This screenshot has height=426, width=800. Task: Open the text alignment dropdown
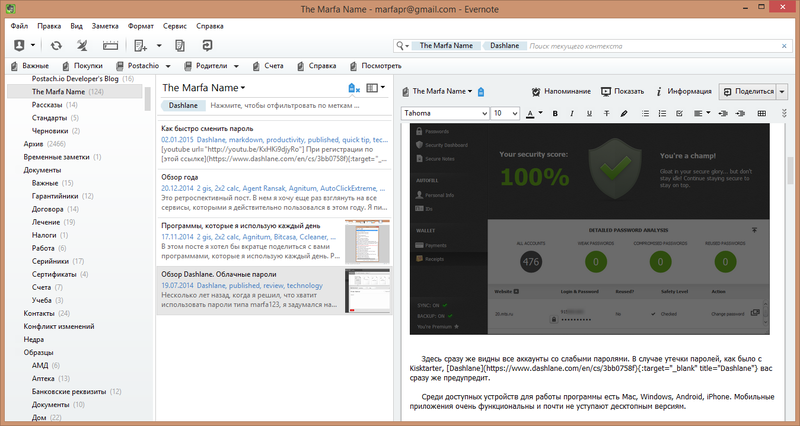tap(702, 113)
